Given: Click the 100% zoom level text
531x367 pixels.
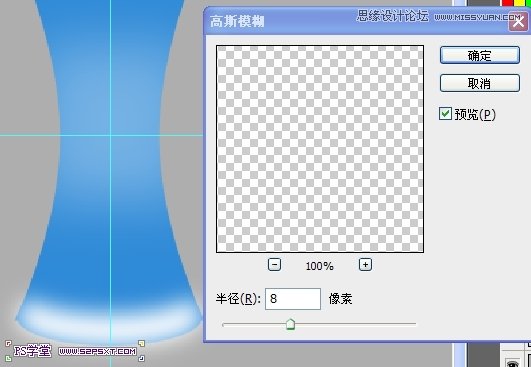Looking at the screenshot, I should pos(319,266).
